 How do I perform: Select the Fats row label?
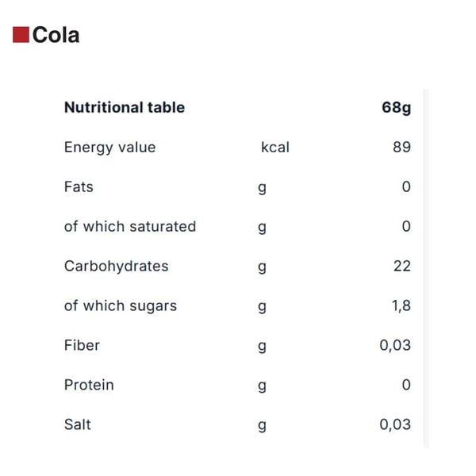pyautogui.click(x=79, y=186)
